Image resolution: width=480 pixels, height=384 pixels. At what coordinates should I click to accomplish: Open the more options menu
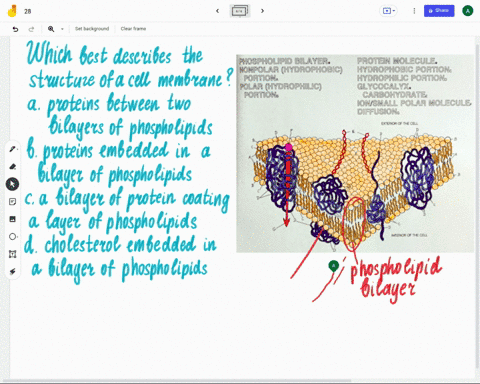(x=414, y=11)
